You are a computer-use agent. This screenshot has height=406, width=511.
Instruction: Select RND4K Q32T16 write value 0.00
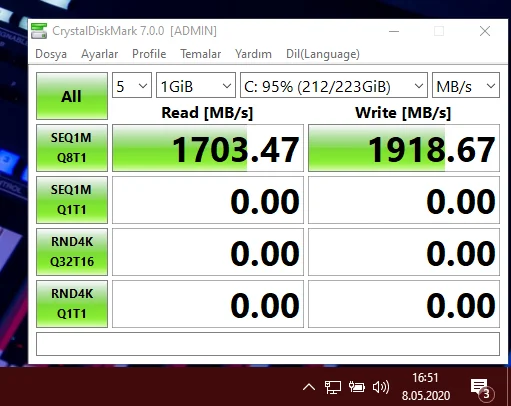point(404,252)
